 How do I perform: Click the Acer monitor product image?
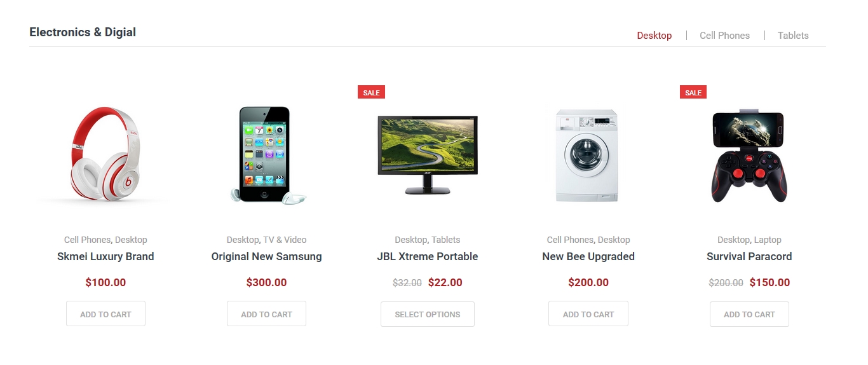coord(428,155)
